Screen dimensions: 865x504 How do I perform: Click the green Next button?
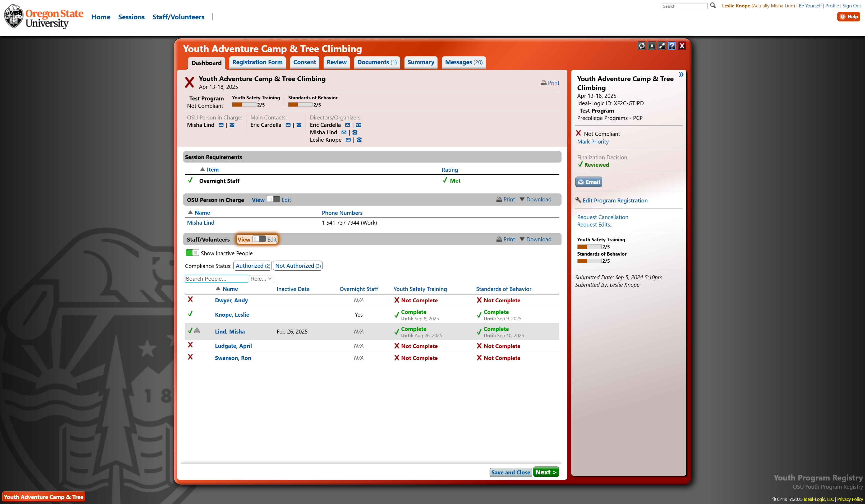point(546,472)
